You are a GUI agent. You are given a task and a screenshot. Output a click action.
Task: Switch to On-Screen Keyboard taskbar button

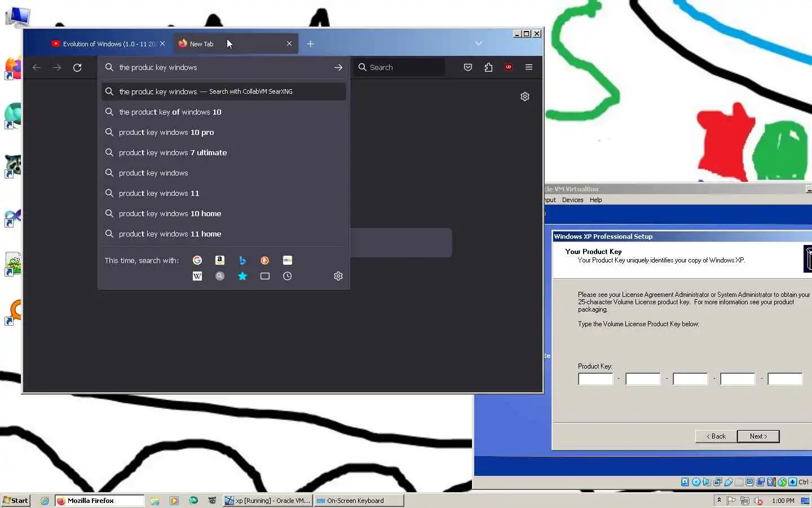(359, 500)
